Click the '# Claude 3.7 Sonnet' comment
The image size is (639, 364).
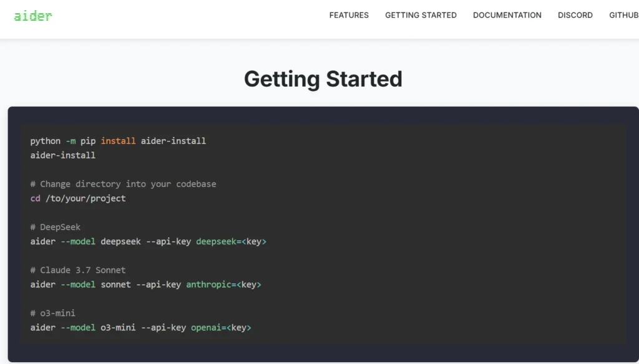[78, 270]
